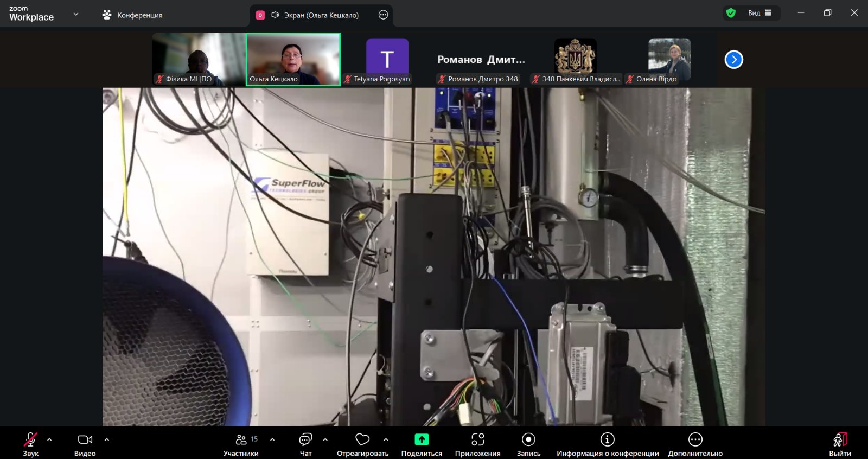Screen dimensions: 868x459
Task: Open the Zoom Workplace dropdown chevron
Action: pyautogui.click(x=76, y=14)
